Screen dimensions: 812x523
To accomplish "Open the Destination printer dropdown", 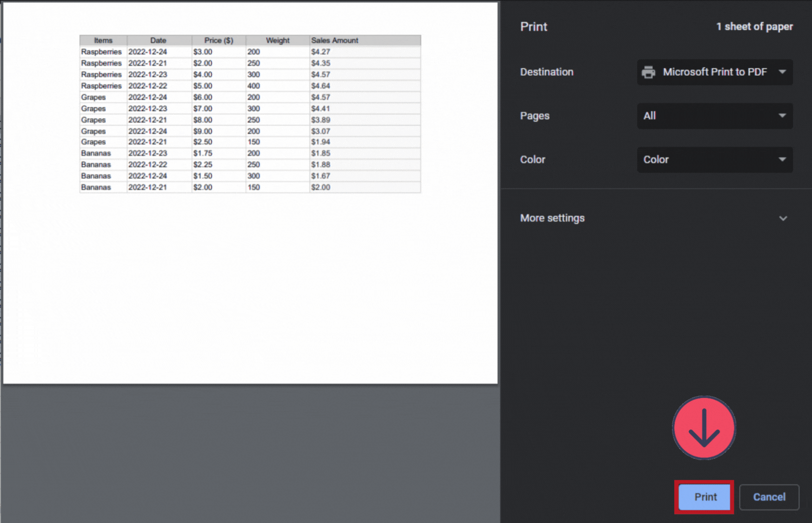I will pos(715,72).
